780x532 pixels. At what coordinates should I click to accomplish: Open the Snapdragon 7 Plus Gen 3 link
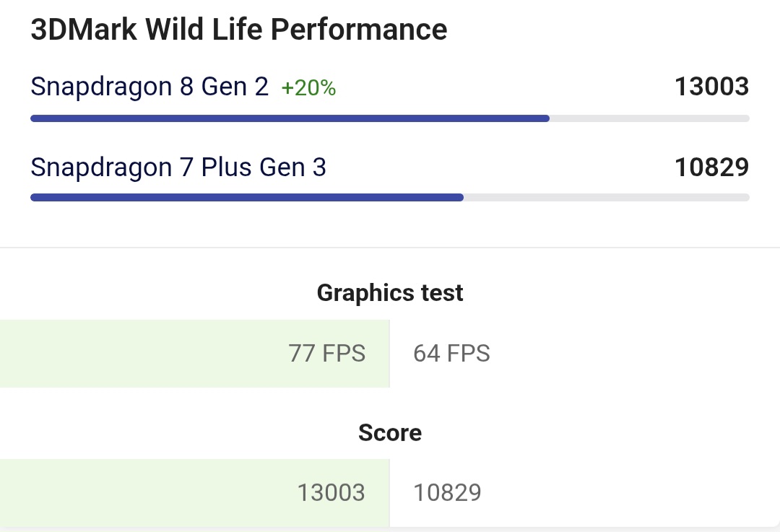pos(178,167)
